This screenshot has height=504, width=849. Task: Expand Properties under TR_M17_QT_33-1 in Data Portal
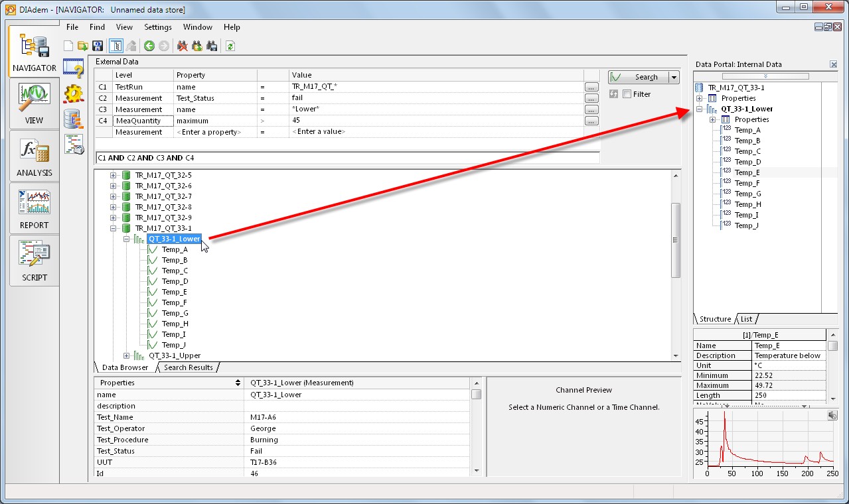[x=699, y=98]
